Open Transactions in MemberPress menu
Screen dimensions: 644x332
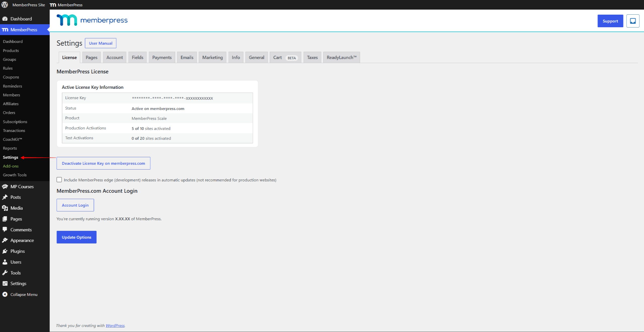[14, 130]
